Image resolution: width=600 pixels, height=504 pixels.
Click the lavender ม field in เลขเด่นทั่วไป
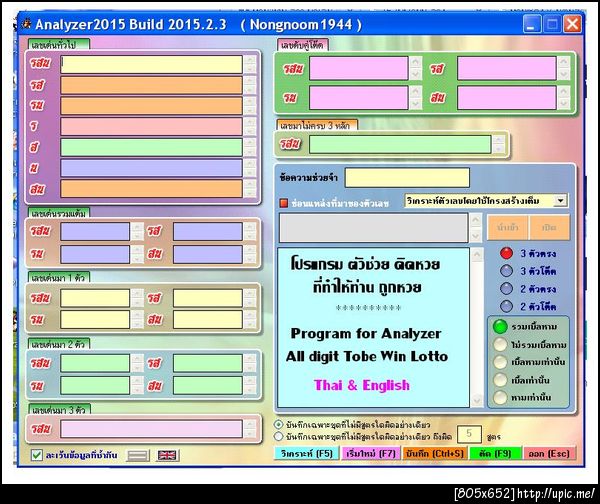(x=152, y=168)
